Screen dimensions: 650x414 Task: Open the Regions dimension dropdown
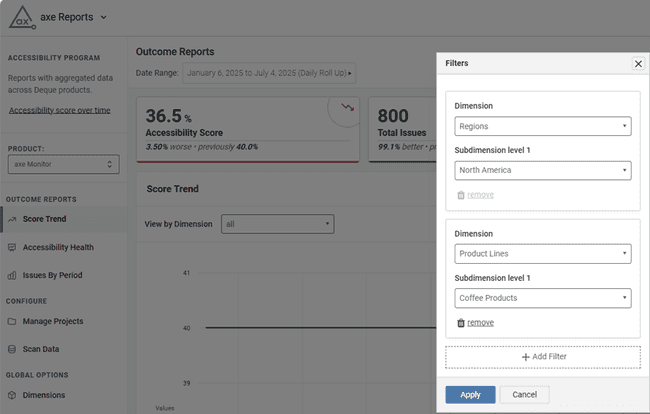[x=542, y=127]
